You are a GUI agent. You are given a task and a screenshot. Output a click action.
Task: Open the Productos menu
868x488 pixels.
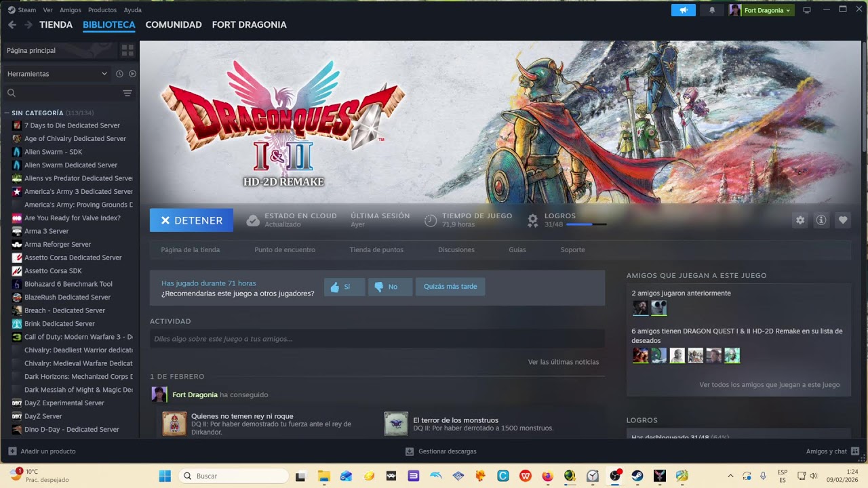click(102, 10)
